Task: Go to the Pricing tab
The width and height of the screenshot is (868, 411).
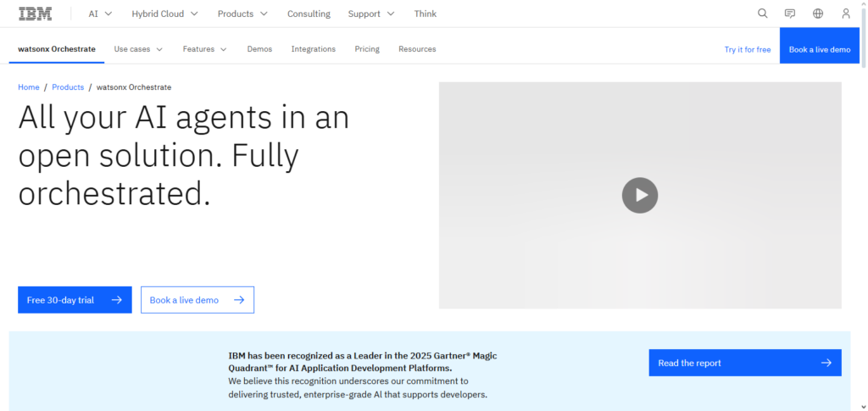Action: pyautogui.click(x=367, y=49)
